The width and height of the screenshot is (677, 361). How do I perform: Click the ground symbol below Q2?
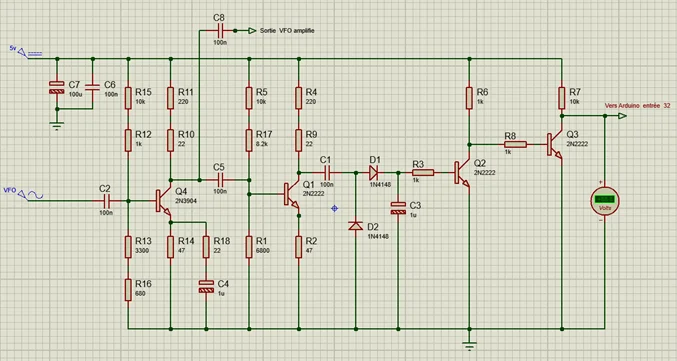click(x=469, y=345)
